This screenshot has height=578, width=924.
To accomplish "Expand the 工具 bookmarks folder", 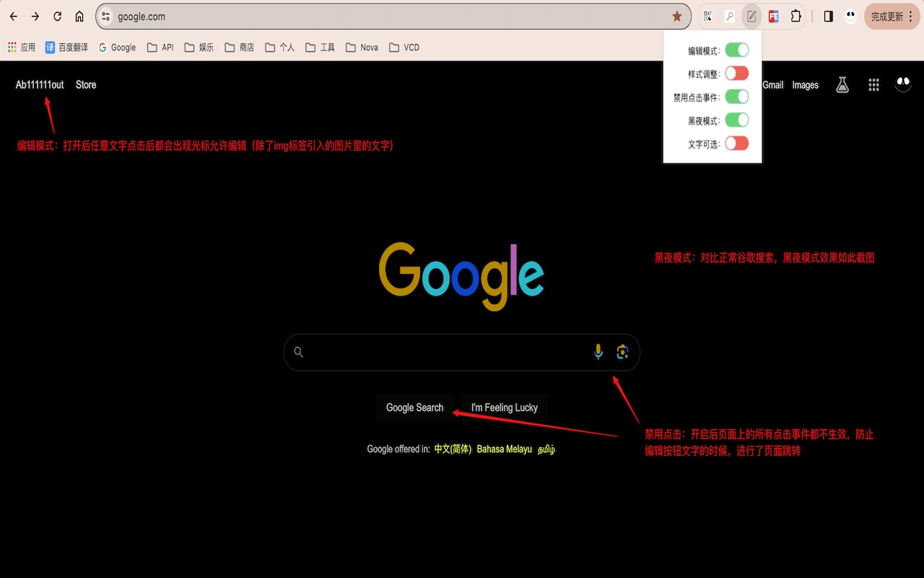I will tap(321, 47).
